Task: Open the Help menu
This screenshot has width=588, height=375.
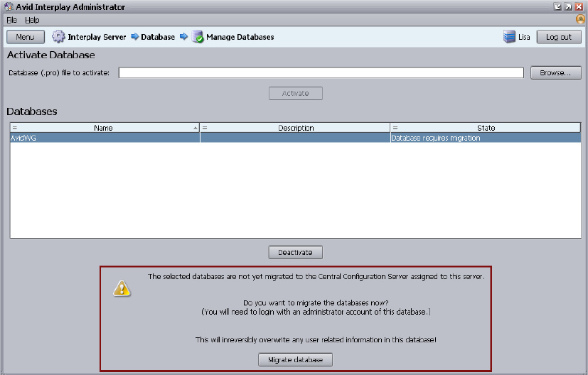Action: point(32,20)
